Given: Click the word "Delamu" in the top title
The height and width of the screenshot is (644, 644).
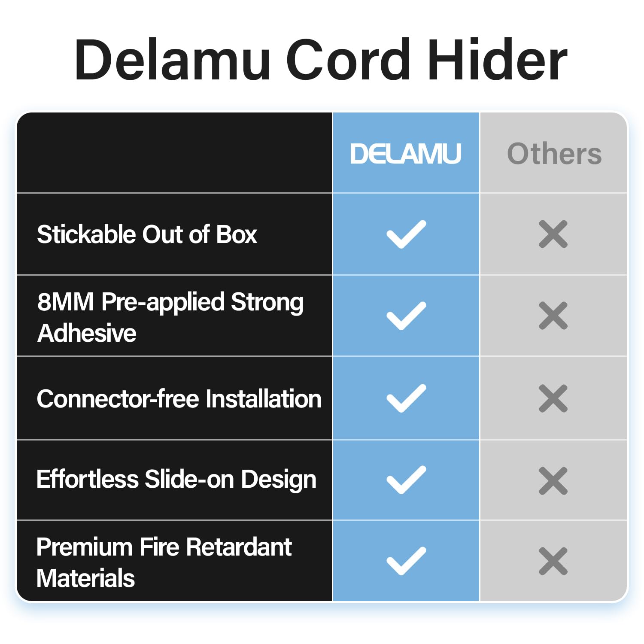Looking at the screenshot, I should (x=173, y=60).
